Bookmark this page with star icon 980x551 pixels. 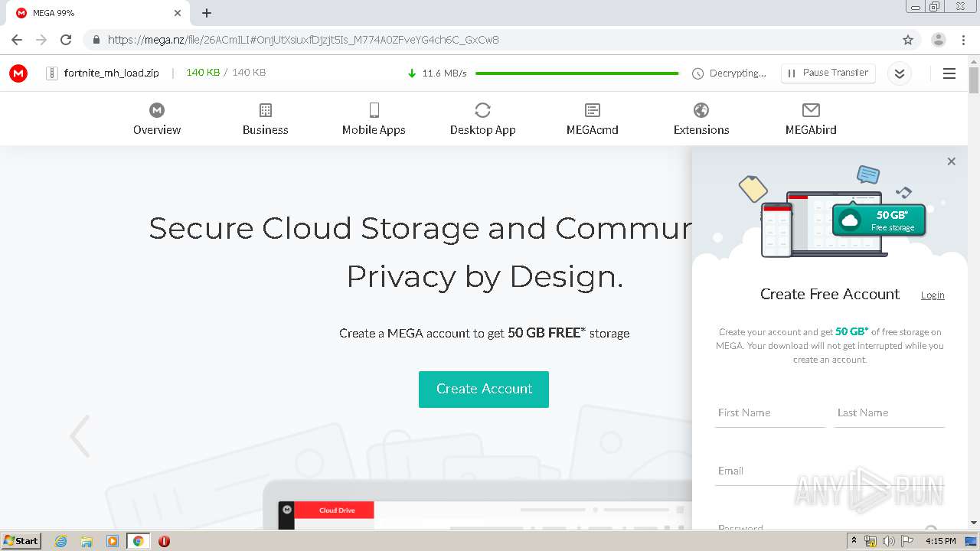(x=908, y=40)
